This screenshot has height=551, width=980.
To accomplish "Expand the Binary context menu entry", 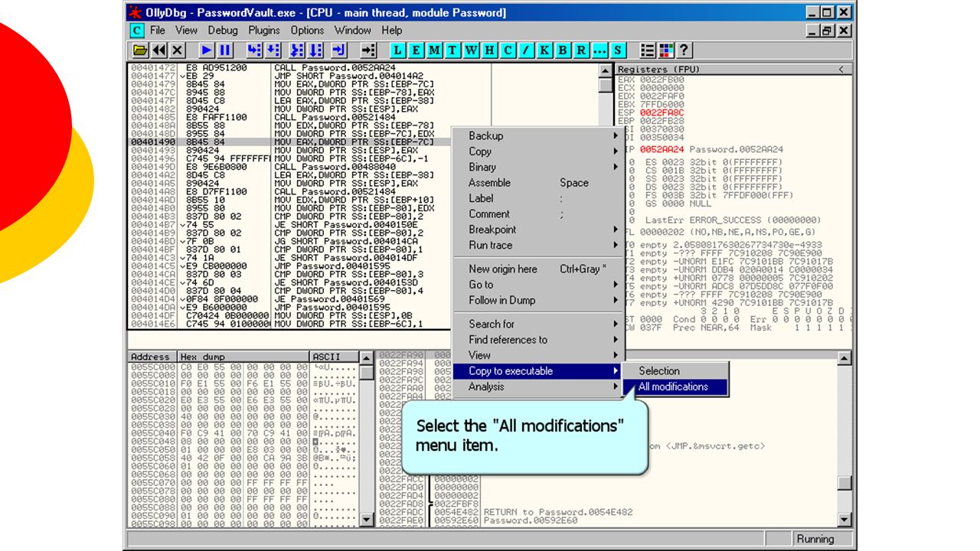I will [538, 167].
